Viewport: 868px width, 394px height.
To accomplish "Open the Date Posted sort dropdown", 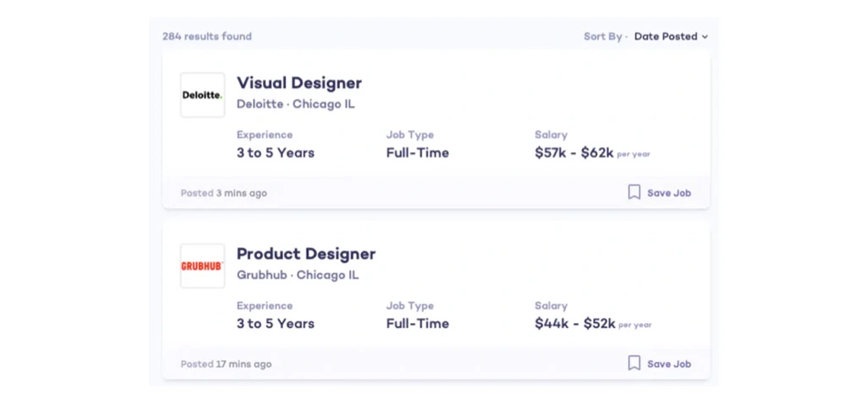I will click(666, 36).
